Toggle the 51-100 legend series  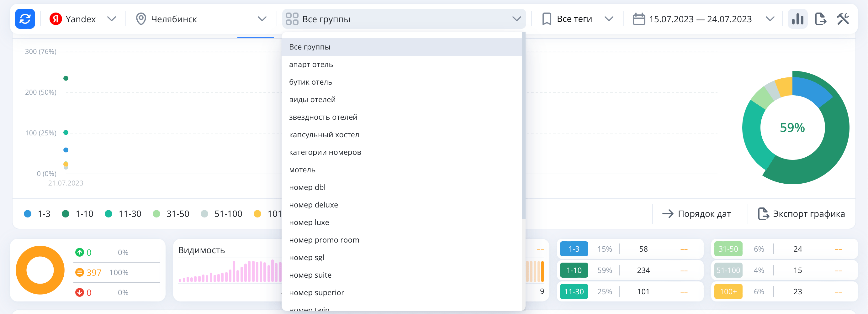pyautogui.click(x=221, y=214)
